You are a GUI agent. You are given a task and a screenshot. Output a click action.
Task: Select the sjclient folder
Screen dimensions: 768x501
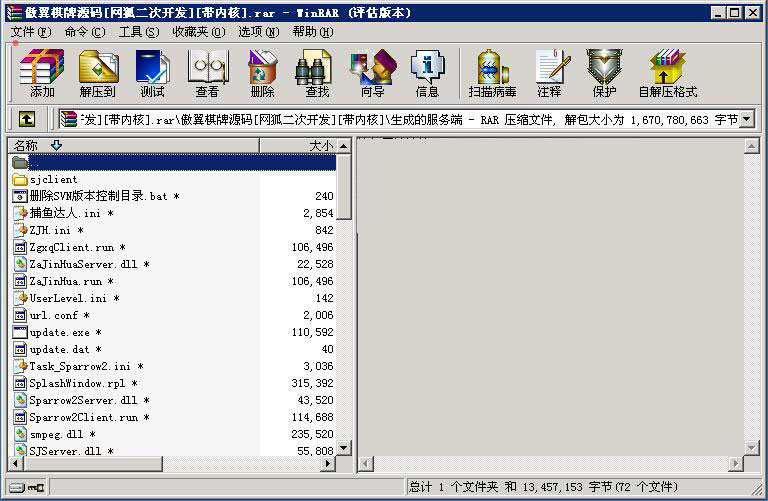pyautogui.click(x=53, y=180)
